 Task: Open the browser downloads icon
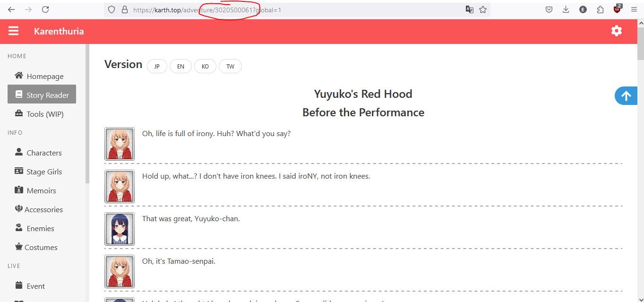[x=566, y=9]
